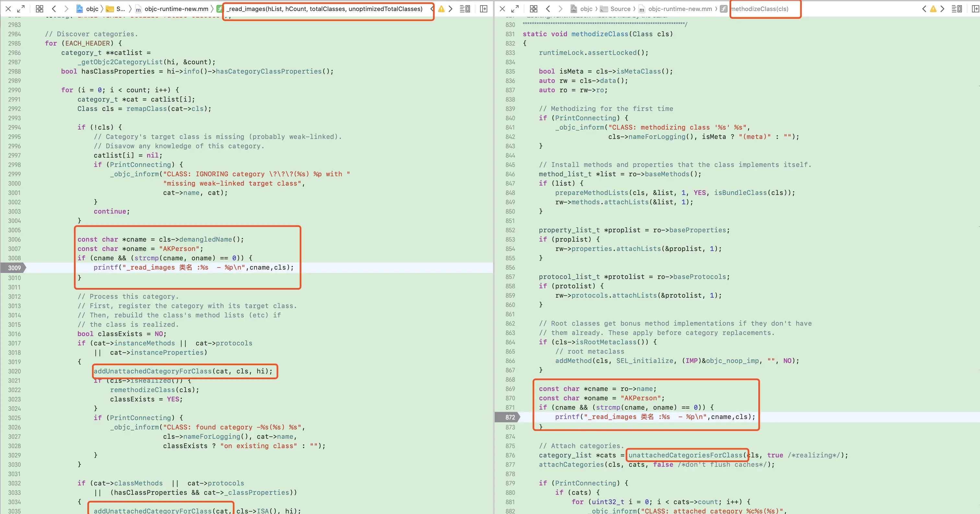Jump to next issue in right editor
Image resolution: width=980 pixels, height=514 pixels.
pos(942,8)
